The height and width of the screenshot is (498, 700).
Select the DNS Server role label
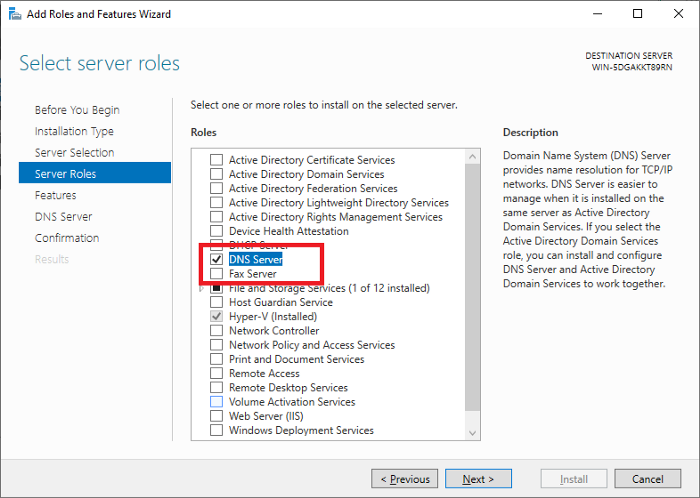click(255, 259)
